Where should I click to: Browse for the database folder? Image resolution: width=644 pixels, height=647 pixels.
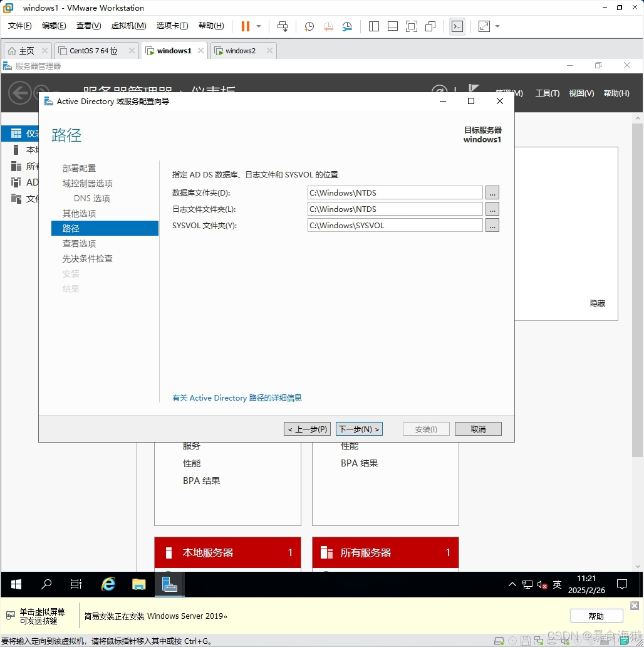[492, 192]
